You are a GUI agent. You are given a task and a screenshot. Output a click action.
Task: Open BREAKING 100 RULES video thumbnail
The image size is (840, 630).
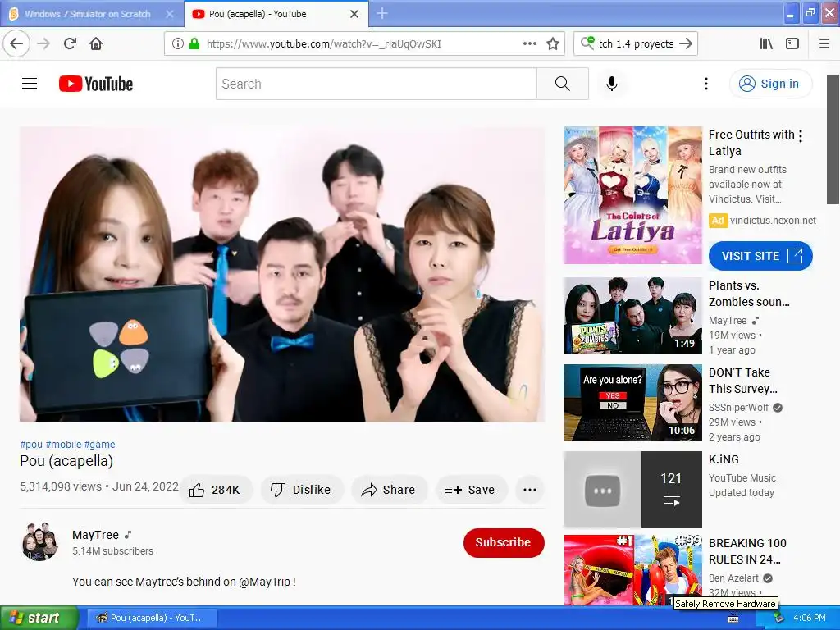[632, 570]
